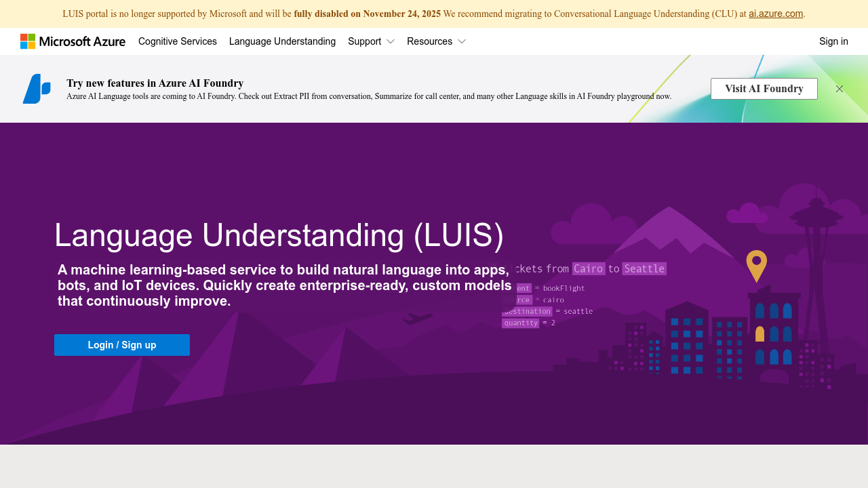The image size is (868, 488).
Task: Click the Language Understanding (LUIS) page title
Action: (279, 235)
